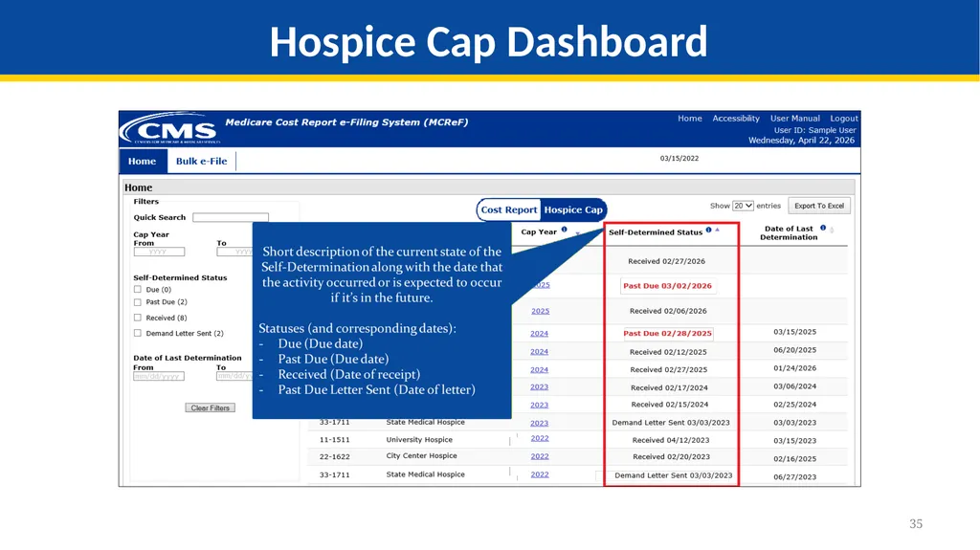Click the Export To Excel button
The image size is (980, 550).
click(x=819, y=206)
